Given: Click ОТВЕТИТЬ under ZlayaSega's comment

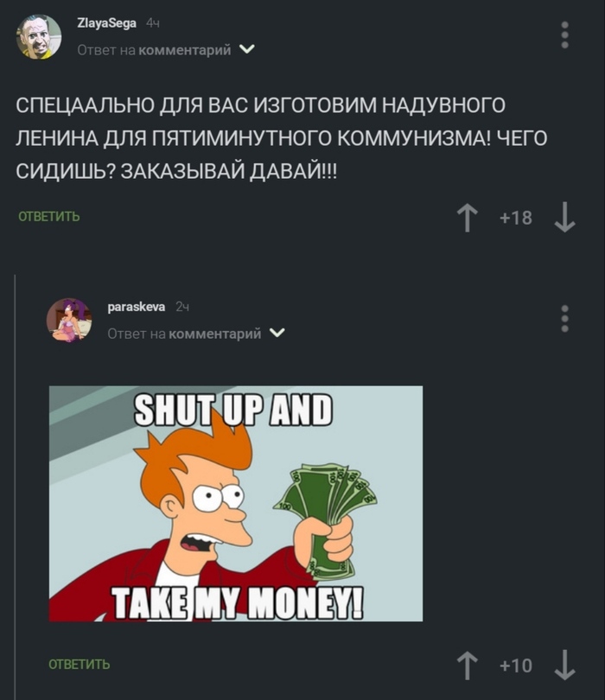Looking at the screenshot, I should pos(49,217).
